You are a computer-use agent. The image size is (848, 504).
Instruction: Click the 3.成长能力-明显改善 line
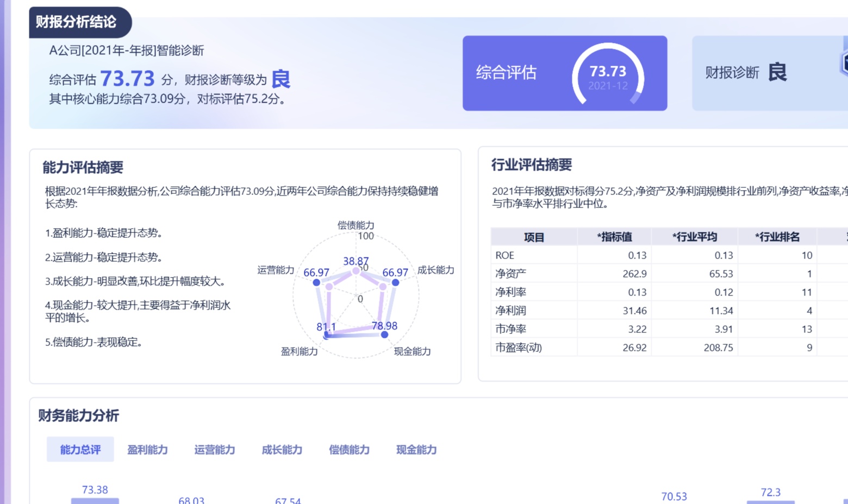tap(135, 281)
